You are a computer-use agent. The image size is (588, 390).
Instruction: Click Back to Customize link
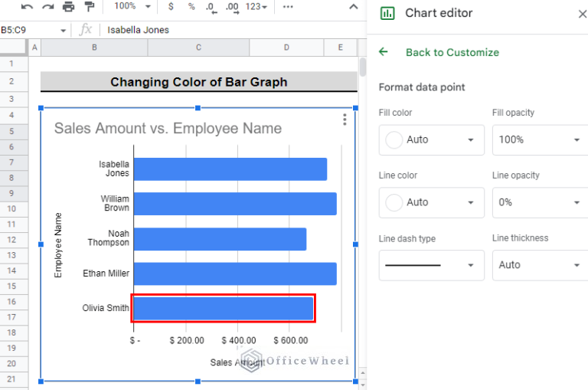452,52
